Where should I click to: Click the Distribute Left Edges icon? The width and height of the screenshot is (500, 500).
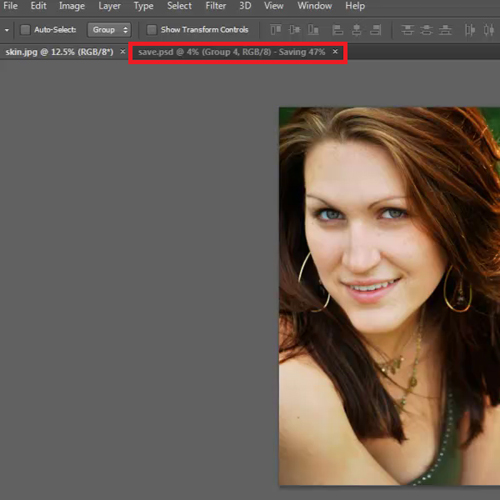[x=470, y=30]
